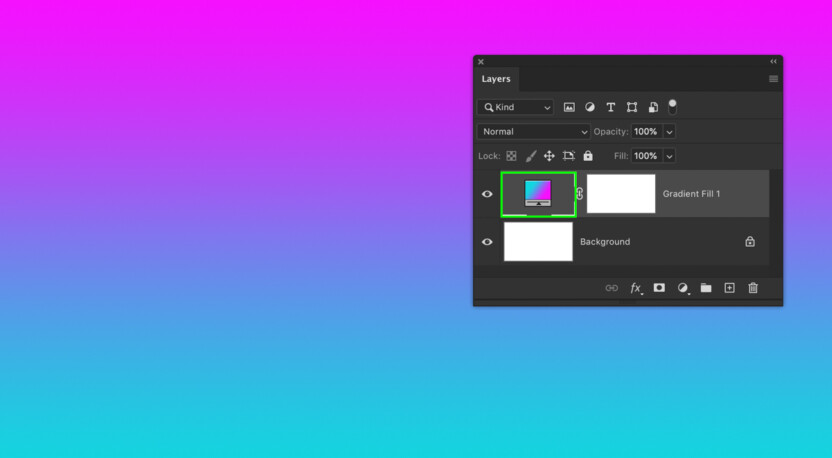This screenshot has width=832, height=458.
Task: Filter for type layers icon
Action: [x=611, y=107]
